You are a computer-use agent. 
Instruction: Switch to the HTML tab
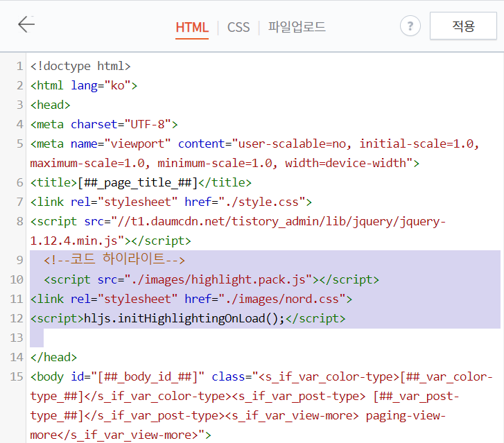[192, 27]
